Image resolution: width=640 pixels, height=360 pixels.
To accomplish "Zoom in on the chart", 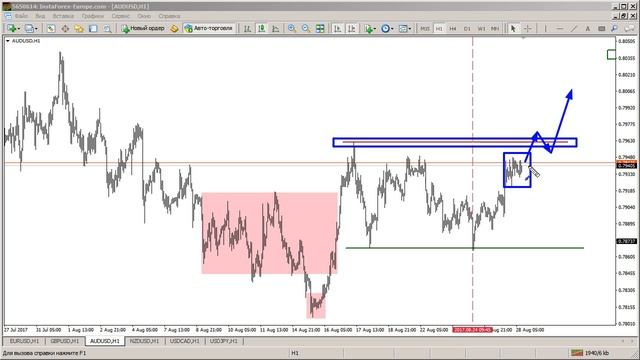I will (292, 28).
